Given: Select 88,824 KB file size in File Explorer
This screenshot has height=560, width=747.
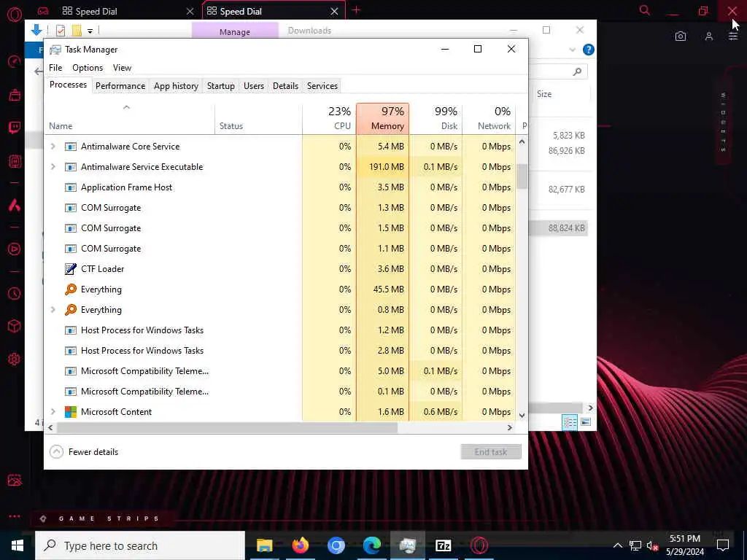Looking at the screenshot, I should pyautogui.click(x=566, y=227).
